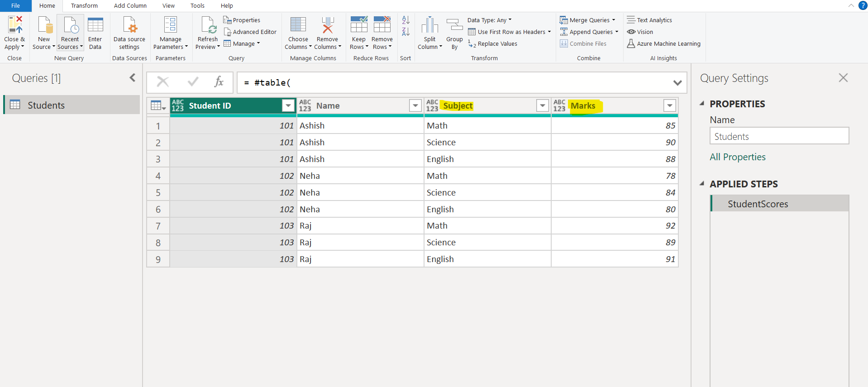
Task: Expand the formula bar with the chevron
Action: (677, 83)
